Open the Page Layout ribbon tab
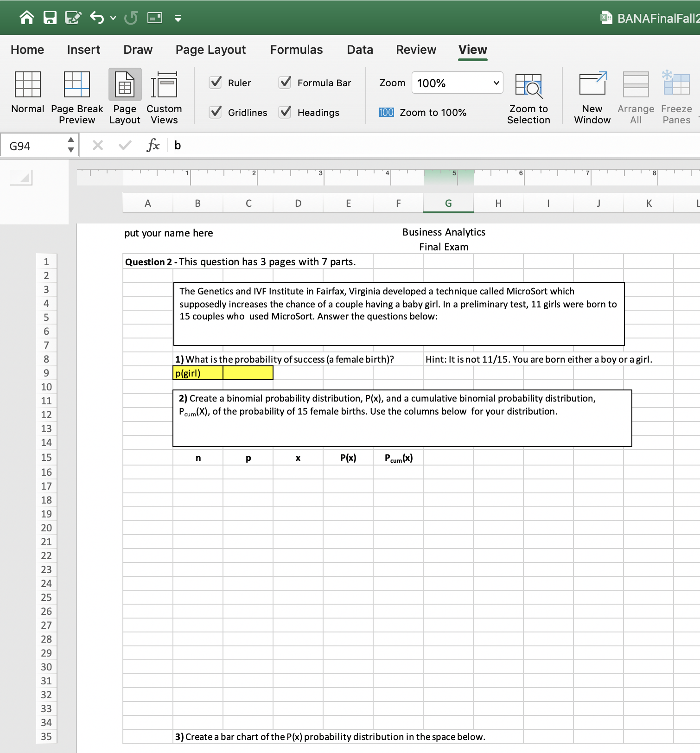The image size is (700, 753). pyautogui.click(x=210, y=50)
